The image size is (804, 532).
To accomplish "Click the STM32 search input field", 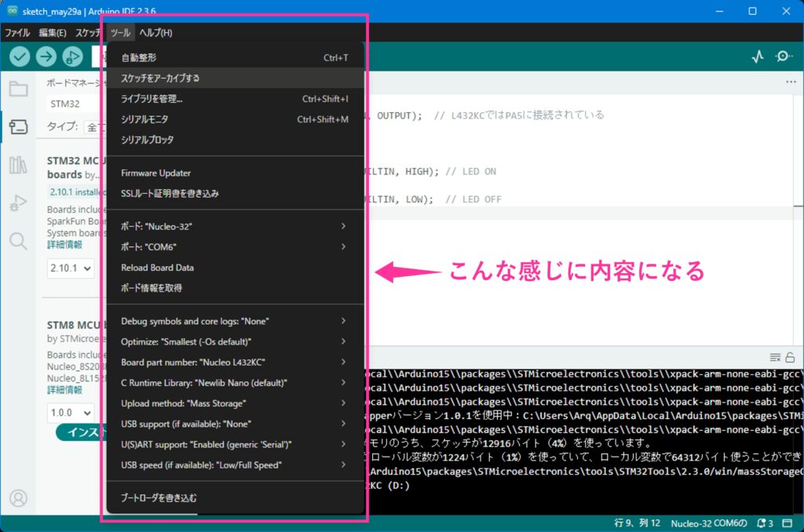I will [76, 104].
